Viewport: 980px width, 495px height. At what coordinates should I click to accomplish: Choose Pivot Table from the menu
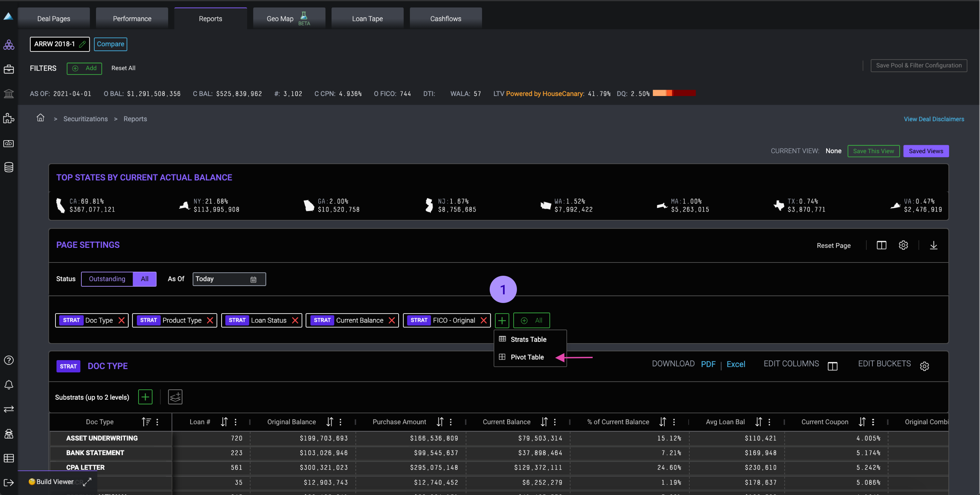tap(527, 357)
